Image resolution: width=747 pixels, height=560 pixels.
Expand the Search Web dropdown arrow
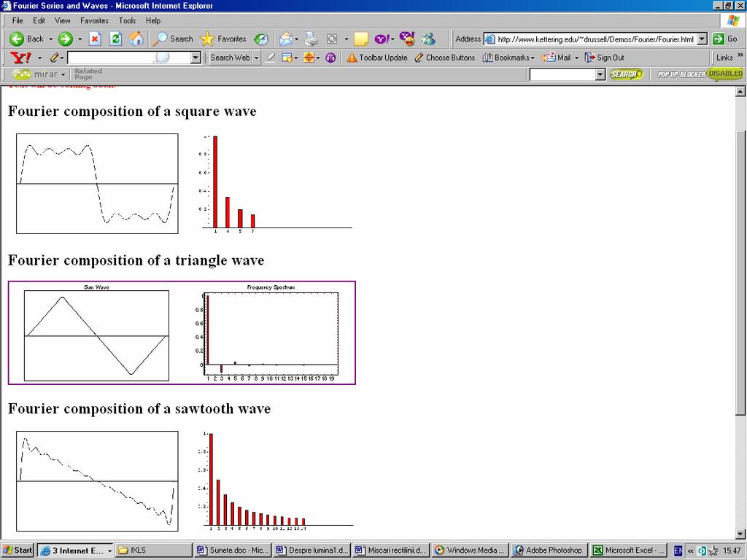(256, 58)
